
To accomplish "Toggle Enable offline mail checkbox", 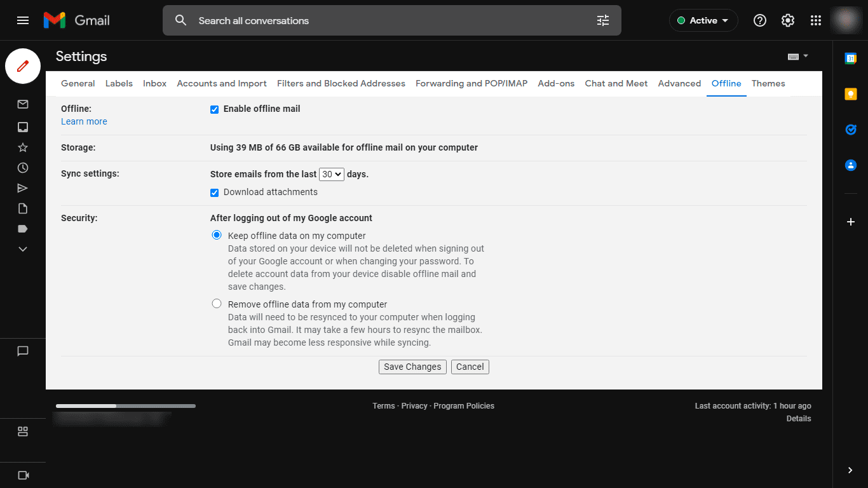I will (215, 109).
